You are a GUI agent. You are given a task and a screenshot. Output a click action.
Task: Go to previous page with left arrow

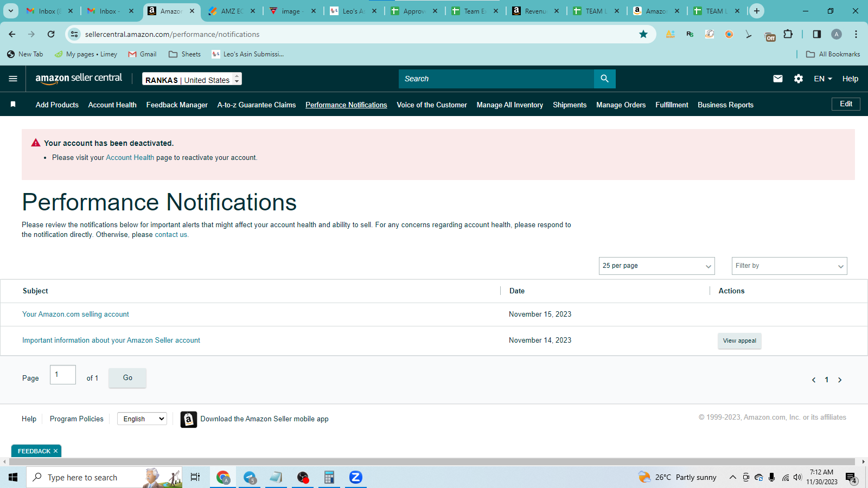click(814, 380)
